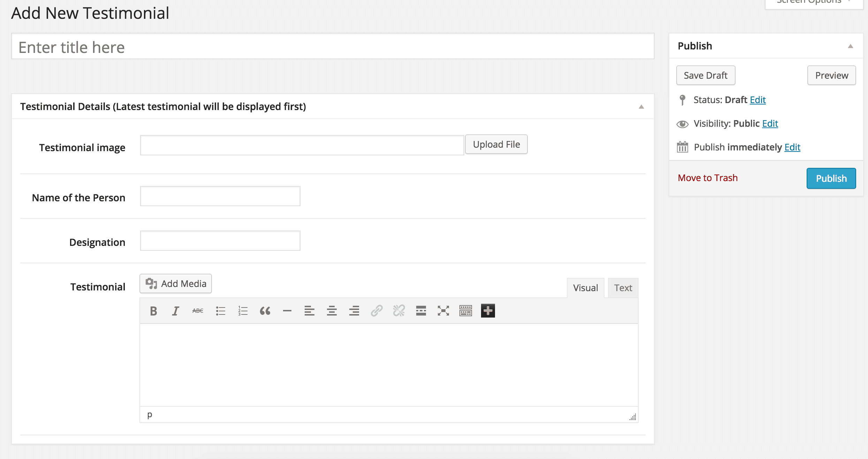
Task: Insert a bulleted list
Action: point(220,311)
